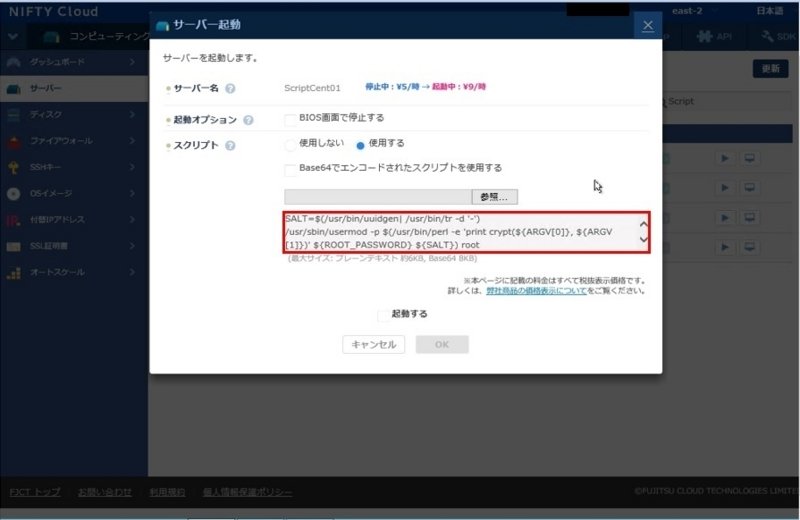This screenshot has width=800, height=520.
Task: Select the 使用しない script radio button
Action: click(x=290, y=144)
